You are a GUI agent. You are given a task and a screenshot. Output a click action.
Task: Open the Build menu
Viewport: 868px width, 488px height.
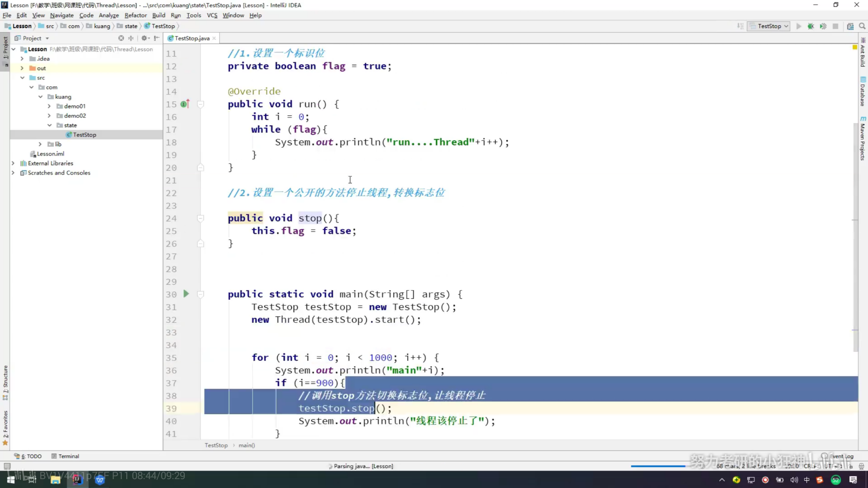pyautogui.click(x=159, y=15)
